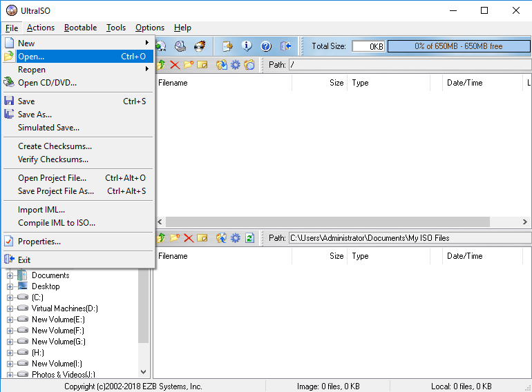The height and width of the screenshot is (392, 532).
Task: Click the 0% of 650MB capacity bar
Action: click(459, 46)
